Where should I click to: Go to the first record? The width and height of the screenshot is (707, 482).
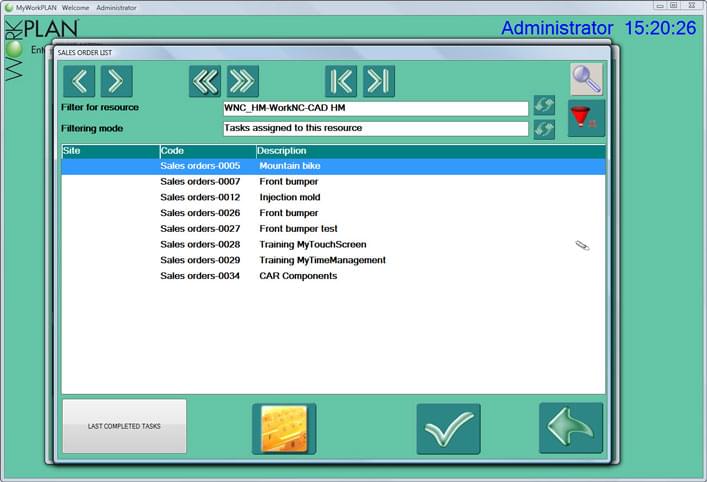point(341,81)
